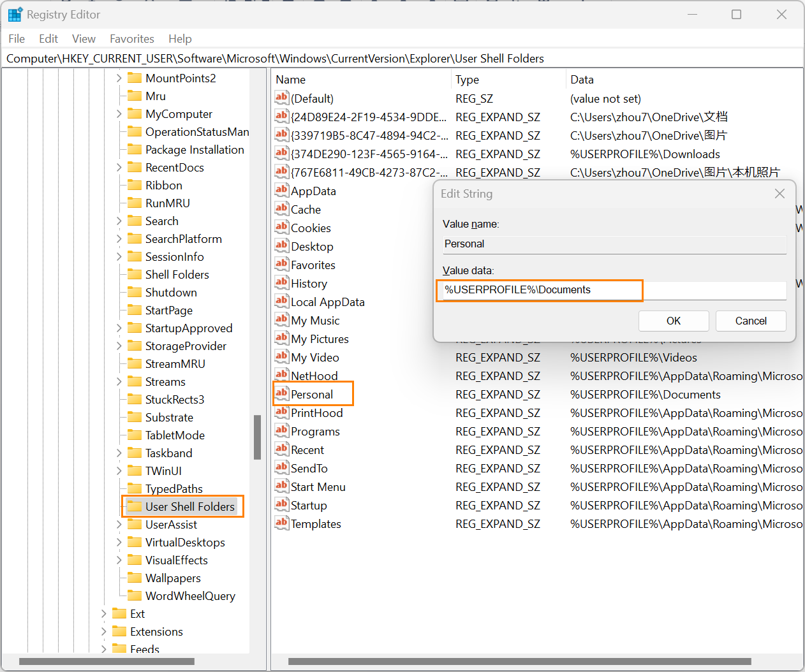This screenshot has width=805, height=672.
Task: Expand the StartupApproved key
Action: coord(119,328)
